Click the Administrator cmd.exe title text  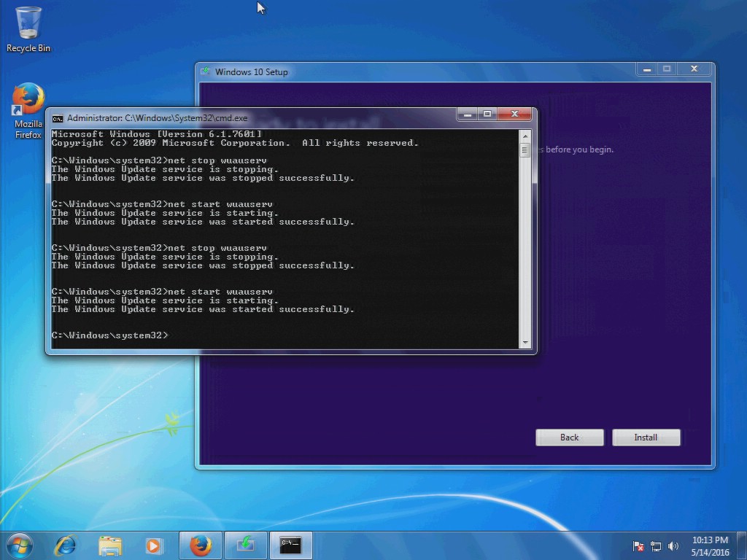click(x=158, y=118)
